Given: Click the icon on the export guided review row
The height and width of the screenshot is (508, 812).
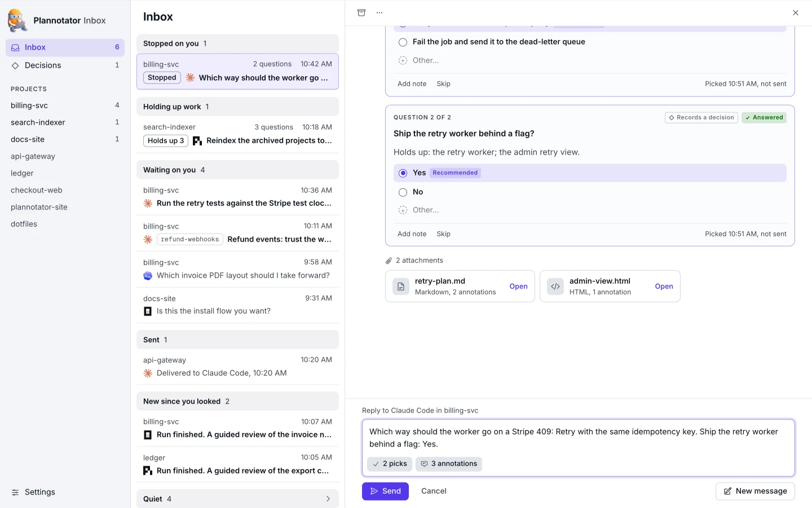Looking at the screenshot, I should pos(148,471).
